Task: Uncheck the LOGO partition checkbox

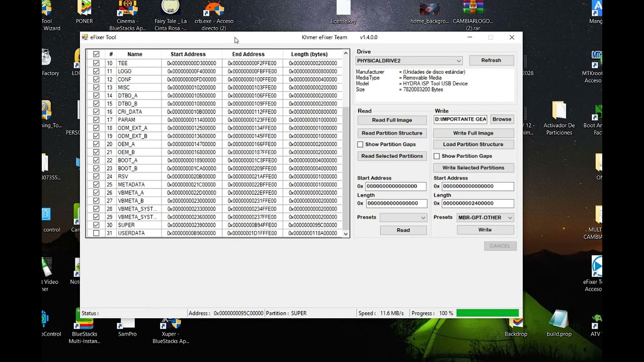Action: click(x=96, y=71)
